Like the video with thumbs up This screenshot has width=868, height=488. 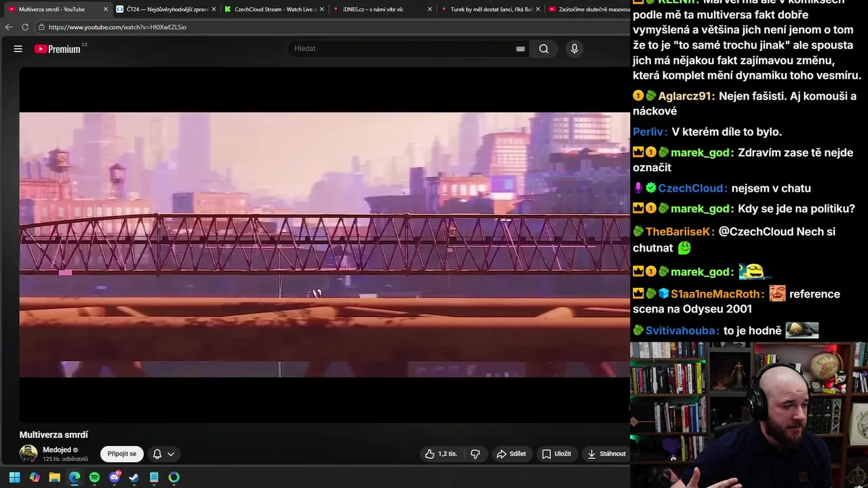click(441, 453)
